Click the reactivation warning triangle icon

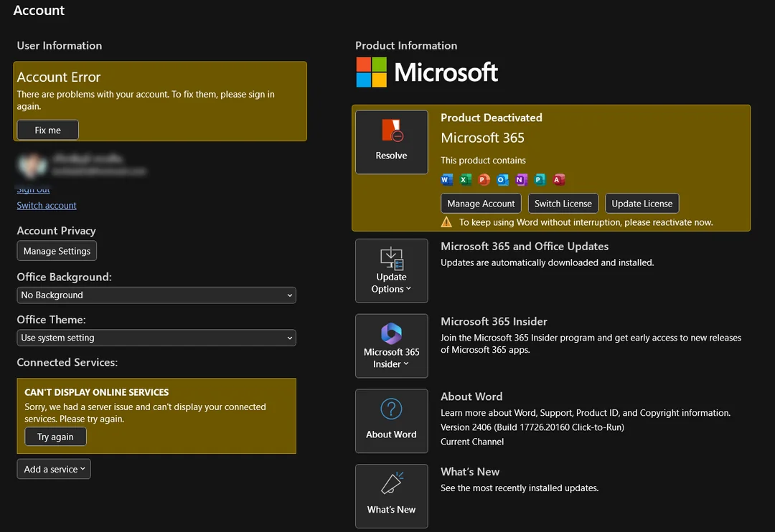pos(446,222)
